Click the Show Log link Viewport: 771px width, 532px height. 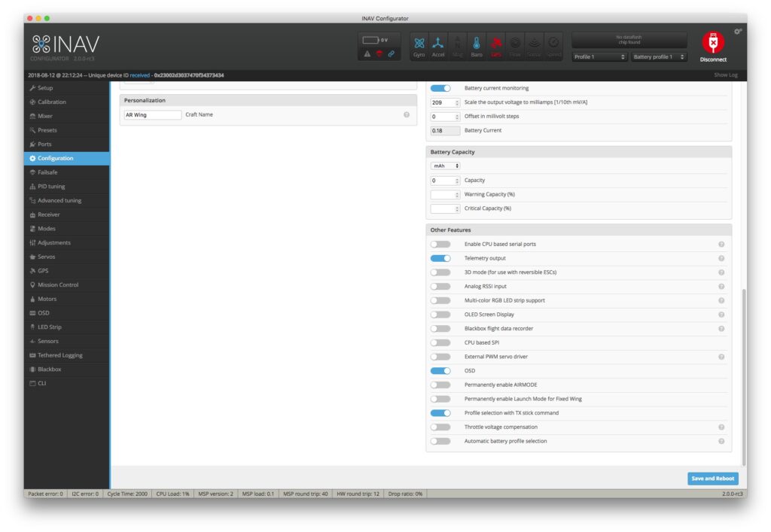coord(726,75)
